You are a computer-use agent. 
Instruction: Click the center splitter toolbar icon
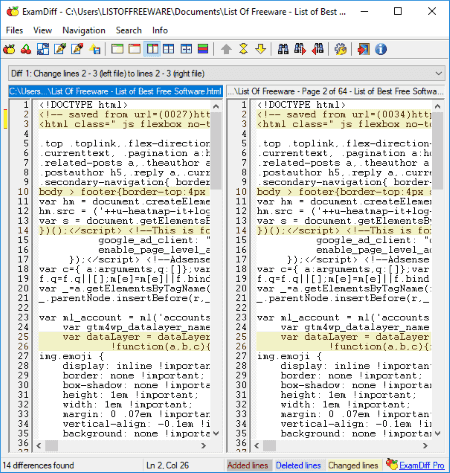tap(186, 49)
